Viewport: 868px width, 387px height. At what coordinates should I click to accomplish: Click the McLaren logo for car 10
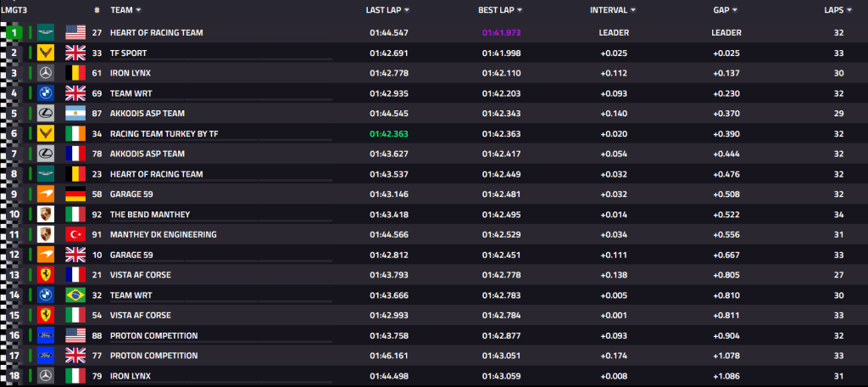tap(46, 255)
